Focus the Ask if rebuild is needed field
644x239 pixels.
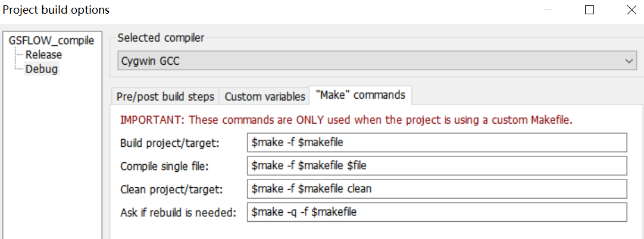pyautogui.click(x=437, y=212)
